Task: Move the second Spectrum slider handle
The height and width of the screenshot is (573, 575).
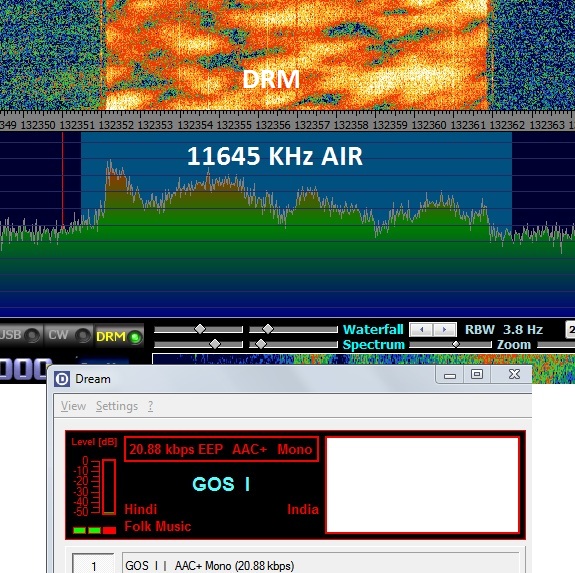Action: (x=261, y=344)
